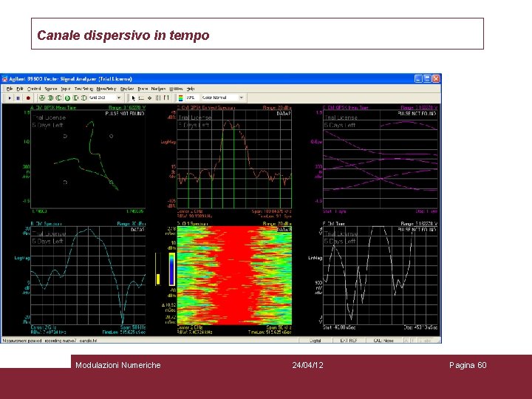The width and height of the screenshot is (532, 399).
Task: Start measurement with the play button
Action: (10, 98)
